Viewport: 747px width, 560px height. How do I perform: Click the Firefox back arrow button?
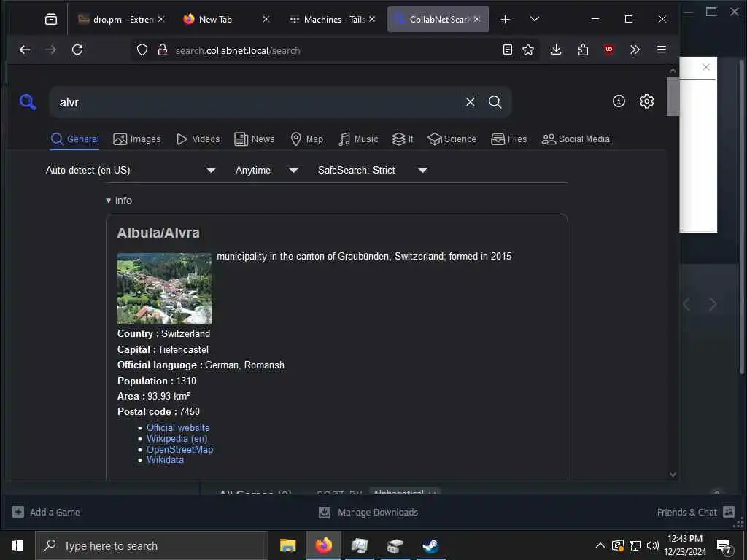click(x=25, y=50)
